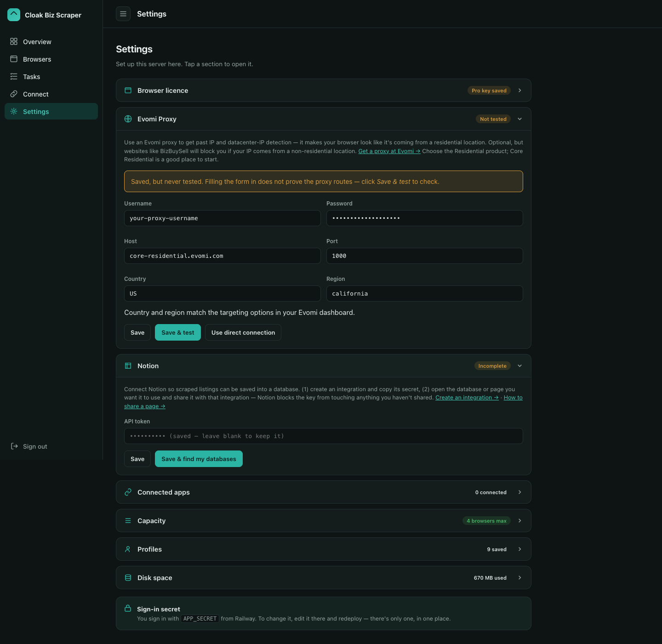Focus the proxy Password field
662x644 pixels.
click(425, 218)
